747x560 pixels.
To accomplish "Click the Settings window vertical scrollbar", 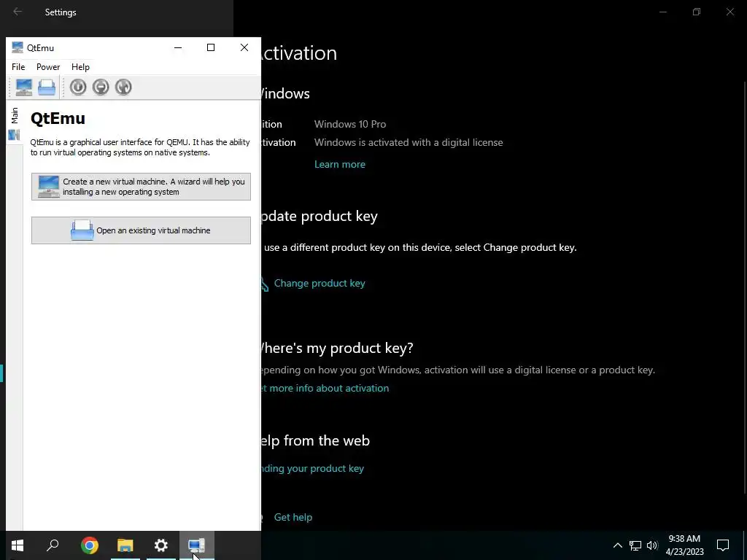I will tap(744, 286).
